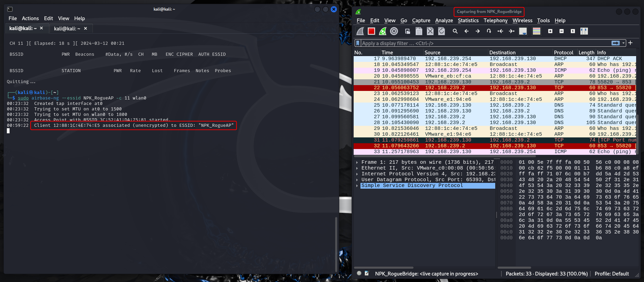This screenshot has width=644, height=282.
Task: Click the display filter input field
Action: point(486,43)
